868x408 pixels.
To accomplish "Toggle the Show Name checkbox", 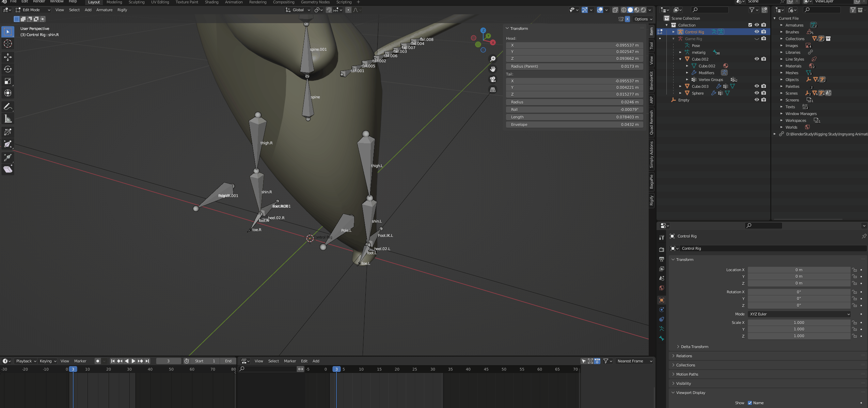I will point(749,403).
